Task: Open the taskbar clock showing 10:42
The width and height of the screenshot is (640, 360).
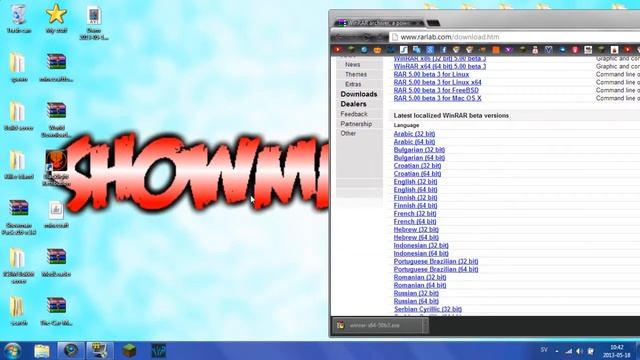Action: [617, 351]
